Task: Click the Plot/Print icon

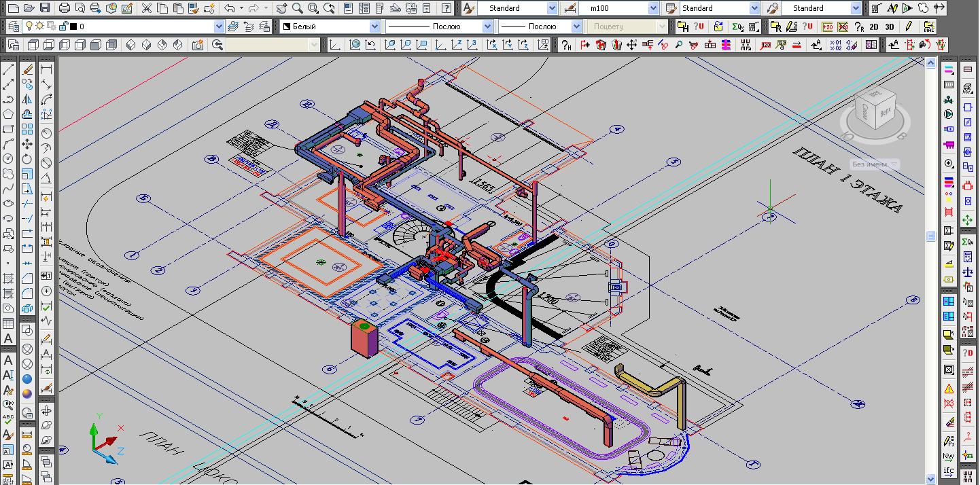Action: tap(65, 8)
